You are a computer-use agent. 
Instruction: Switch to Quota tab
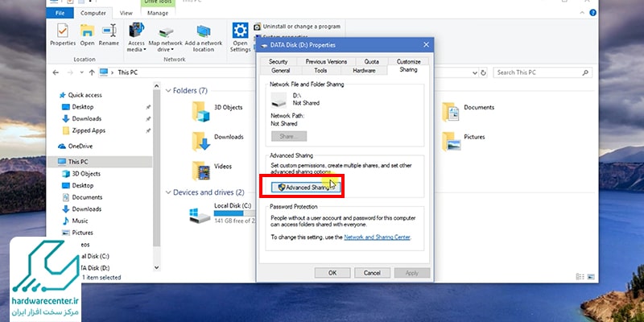pyautogui.click(x=372, y=62)
